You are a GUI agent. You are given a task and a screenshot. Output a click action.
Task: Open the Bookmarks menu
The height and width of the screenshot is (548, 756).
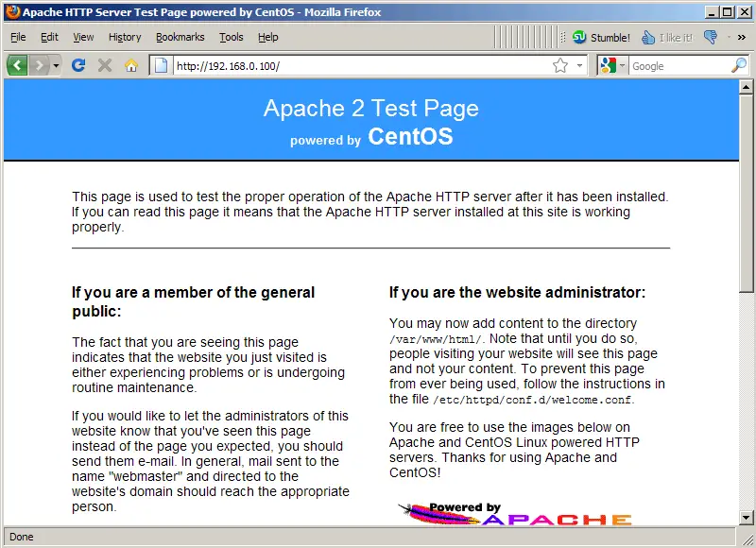180,37
